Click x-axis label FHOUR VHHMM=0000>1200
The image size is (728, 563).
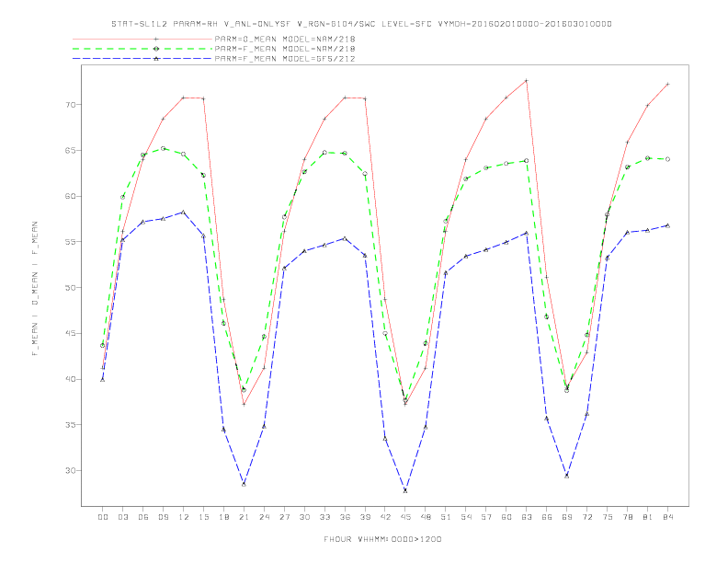coord(382,539)
